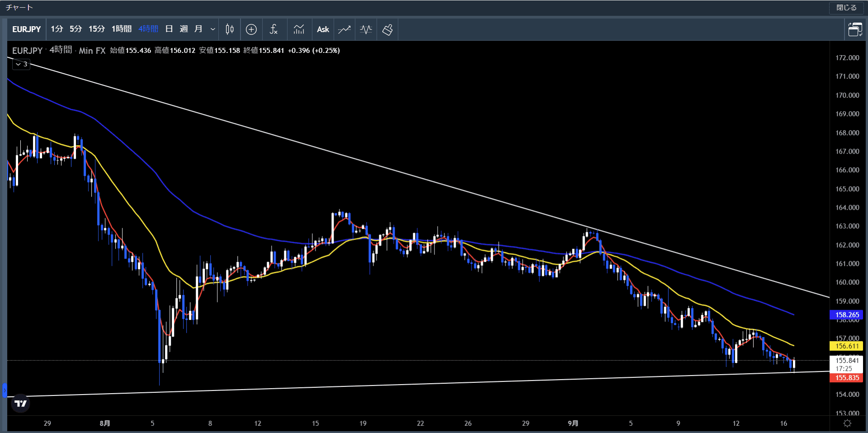Switch to the 15分 timeframe
868x433 pixels.
[96, 29]
